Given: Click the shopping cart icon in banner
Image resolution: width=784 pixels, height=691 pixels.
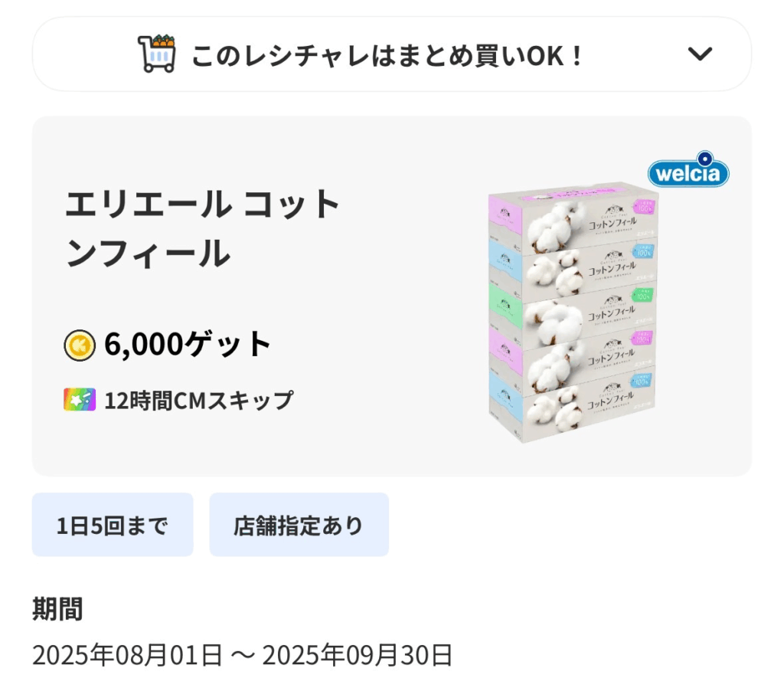Looking at the screenshot, I should click(x=157, y=54).
